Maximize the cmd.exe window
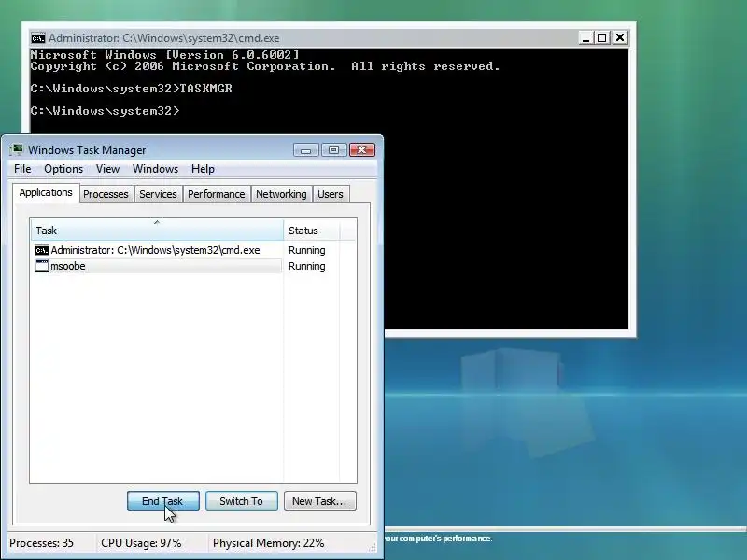The height and width of the screenshot is (560, 747). tap(602, 37)
